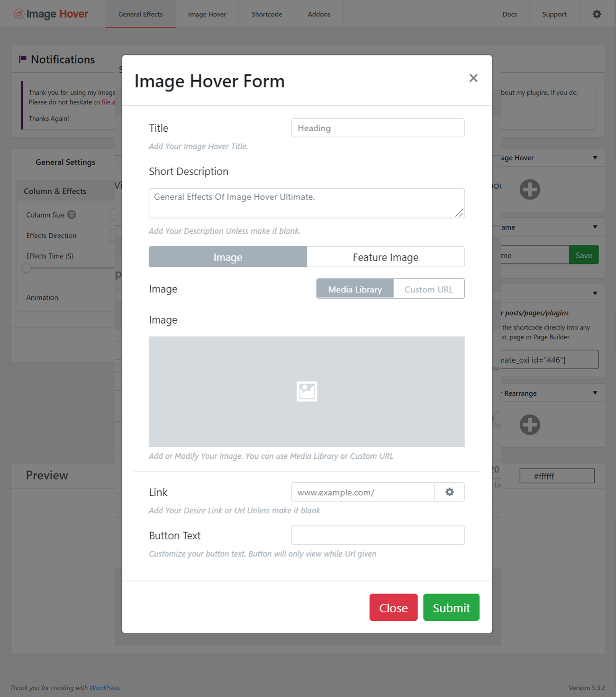Click the shortcode field with id="446"

pyautogui.click(x=550, y=360)
